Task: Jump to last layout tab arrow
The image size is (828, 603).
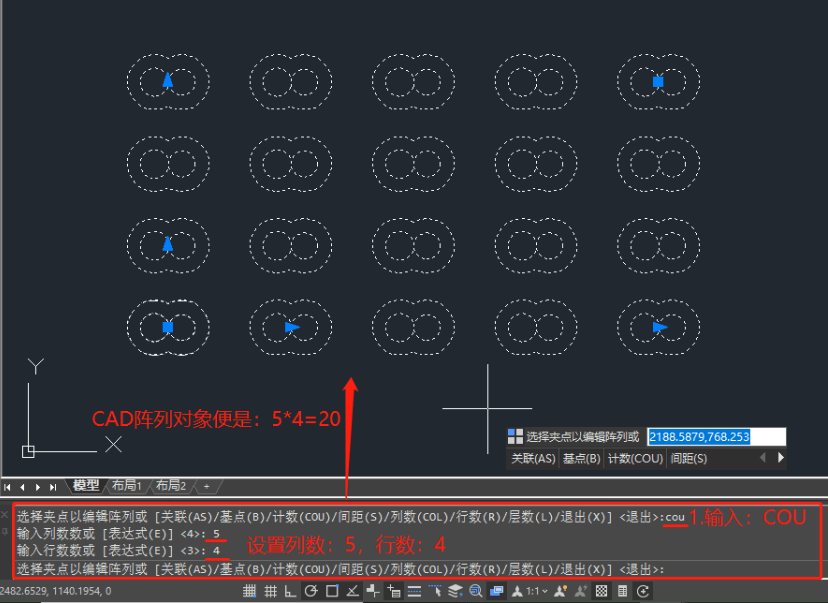Action: (x=53, y=487)
